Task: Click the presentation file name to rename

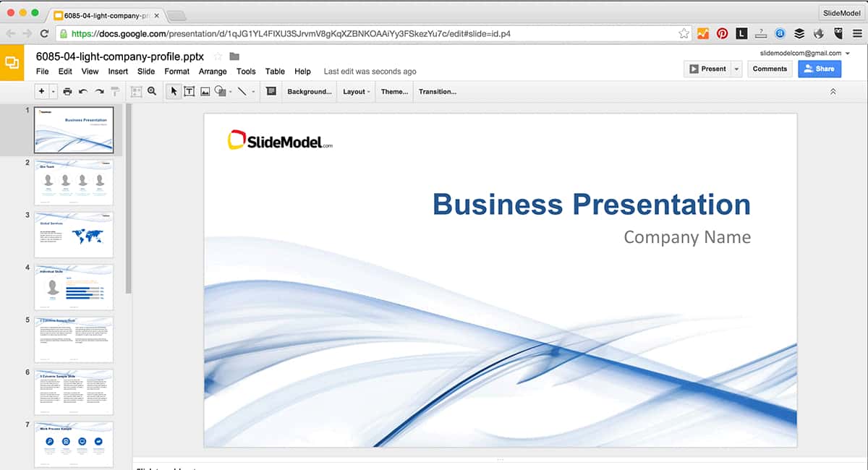Action: (120, 56)
